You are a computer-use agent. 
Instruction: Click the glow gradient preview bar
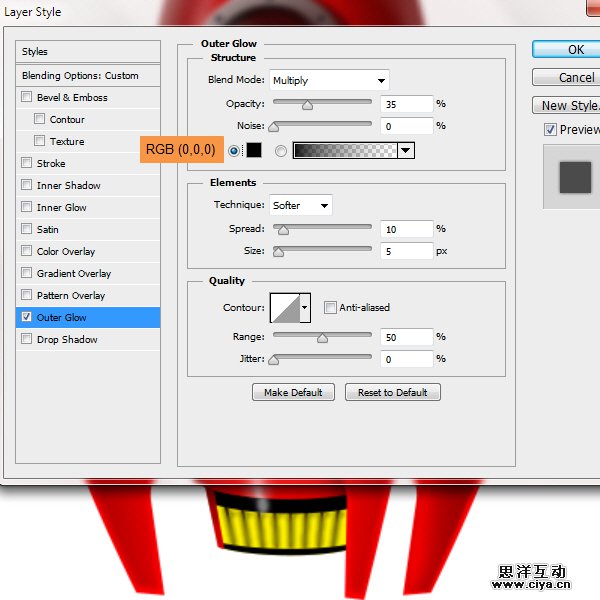point(345,150)
